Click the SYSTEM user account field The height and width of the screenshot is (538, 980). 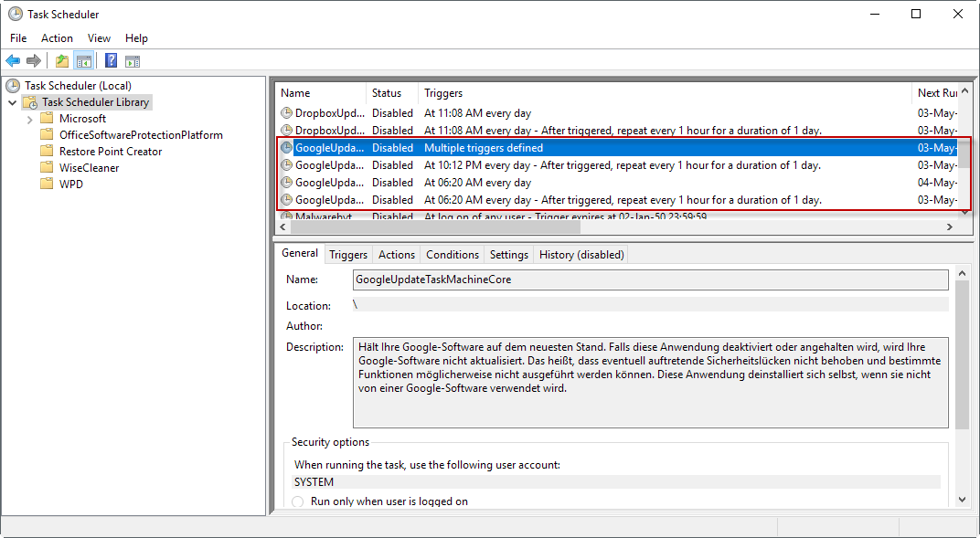(x=617, y=482)
